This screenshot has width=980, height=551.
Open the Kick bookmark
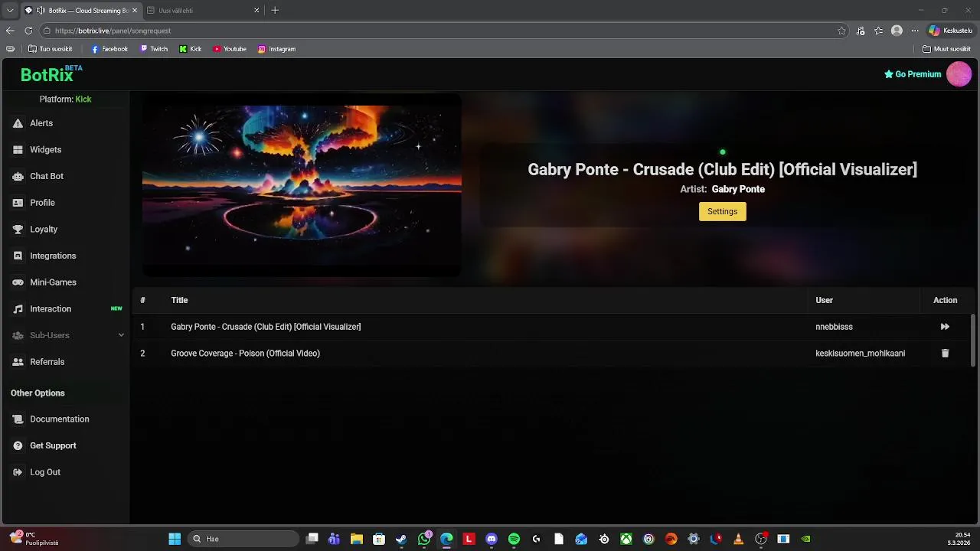[191, 49]
